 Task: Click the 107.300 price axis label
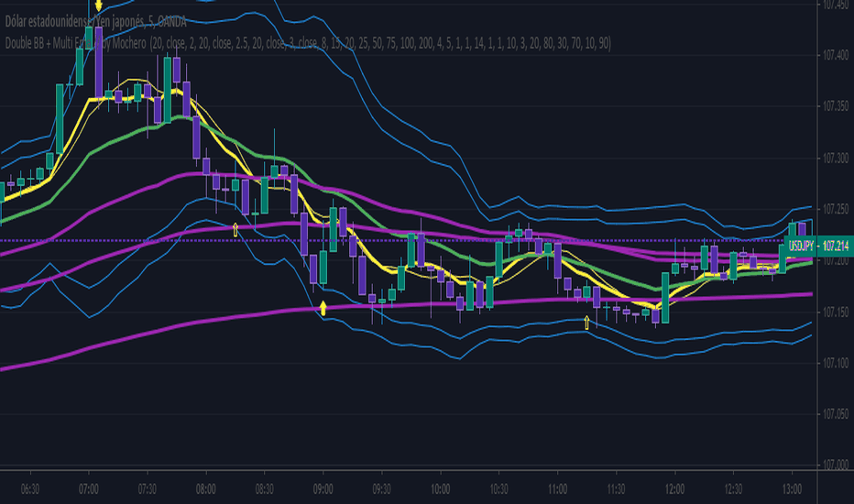click(x=836, y=158)
